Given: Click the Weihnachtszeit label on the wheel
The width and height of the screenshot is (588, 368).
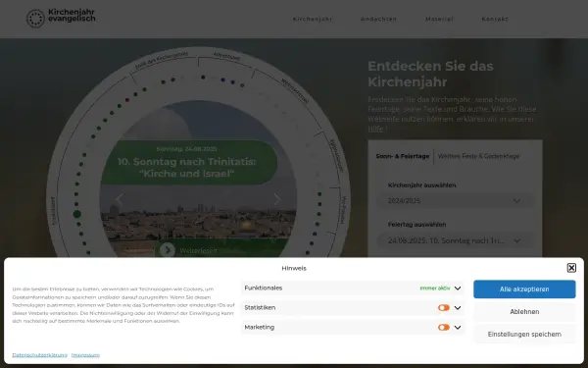Looking at the screenshot, I should [x=295, y=90].
